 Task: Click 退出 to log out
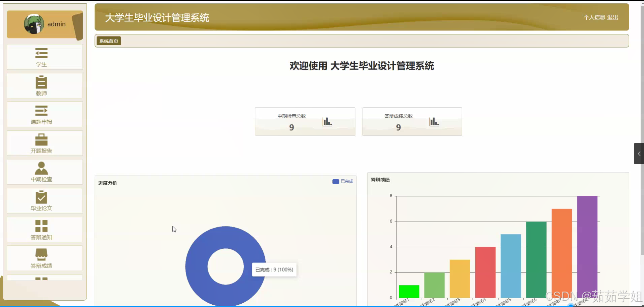[612, 17]
